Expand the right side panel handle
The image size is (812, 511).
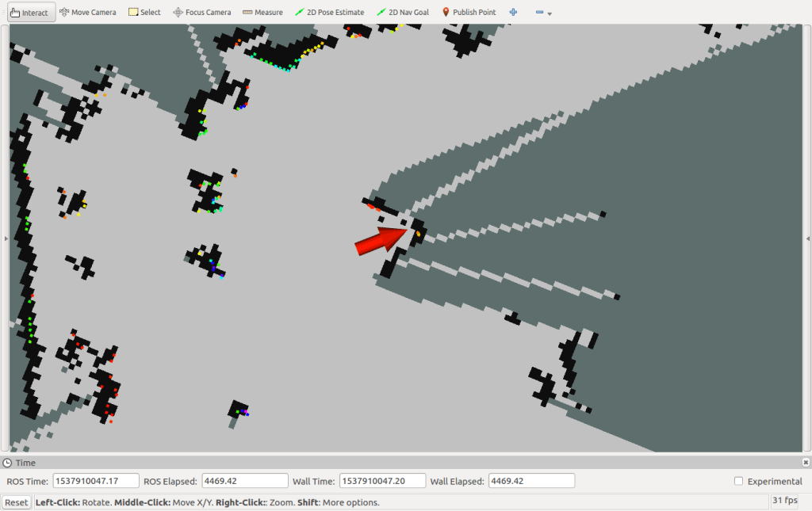(x=808, y=238)
